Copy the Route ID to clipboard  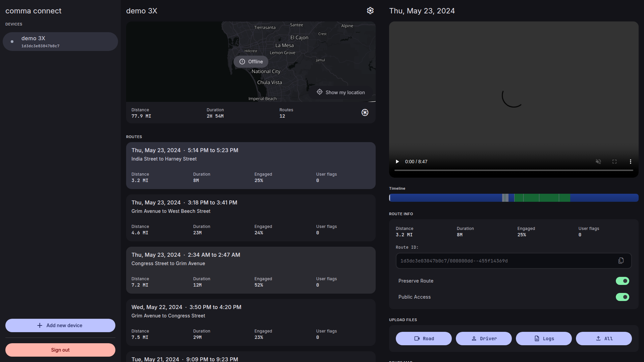coord(621,261)
